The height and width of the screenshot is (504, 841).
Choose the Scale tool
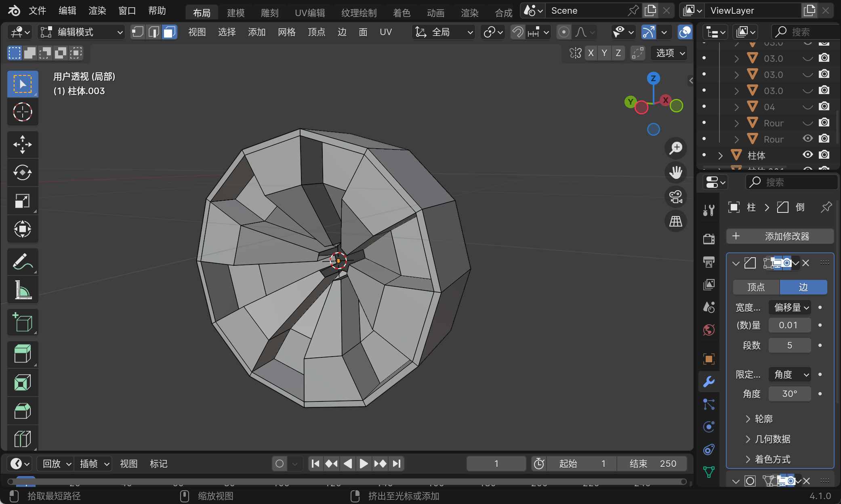(23, 201)
